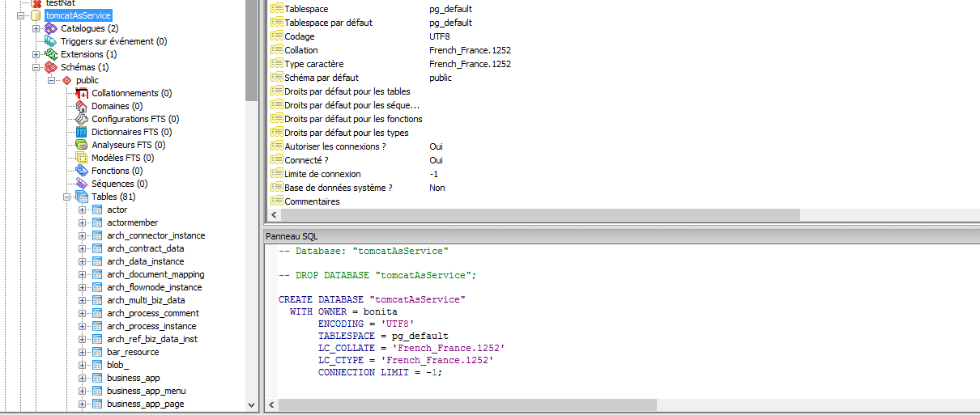Screen dimensions: 980x415
Task: Collapse the Tables (81) node
Action: [67, 197]
